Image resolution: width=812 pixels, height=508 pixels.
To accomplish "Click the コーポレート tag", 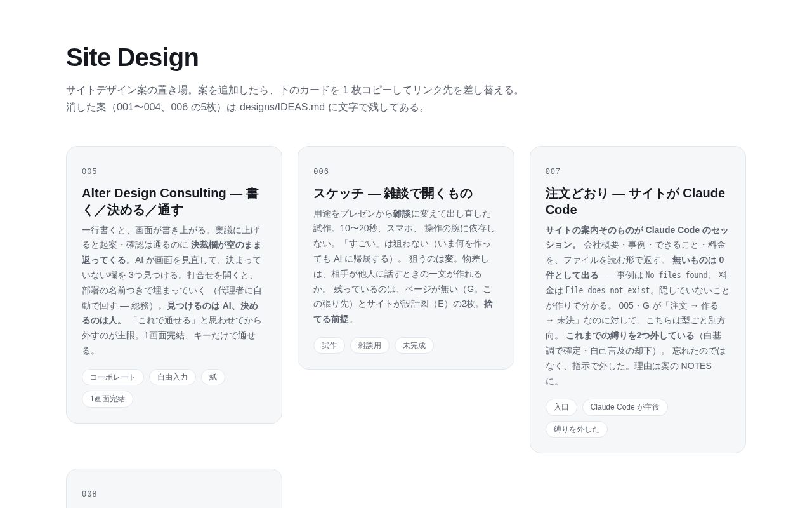I will coord(113,377).
